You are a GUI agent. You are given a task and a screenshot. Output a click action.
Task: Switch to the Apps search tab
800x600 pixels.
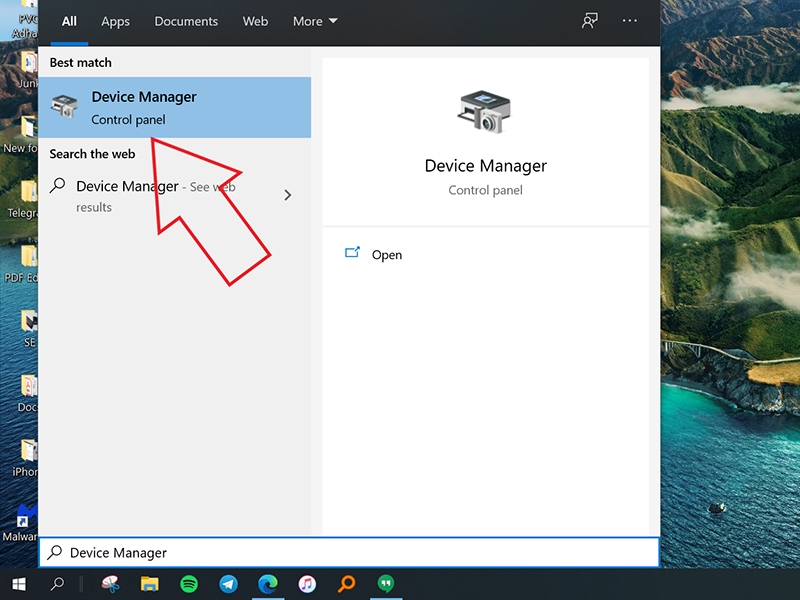pyautogui.click(x=115, y=21)
